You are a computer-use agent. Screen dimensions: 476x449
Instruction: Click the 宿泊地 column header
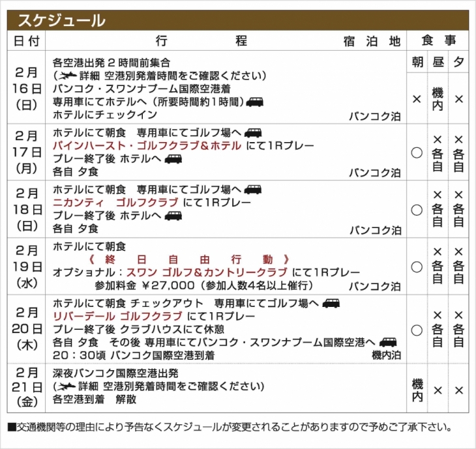(x=372, y=41)
